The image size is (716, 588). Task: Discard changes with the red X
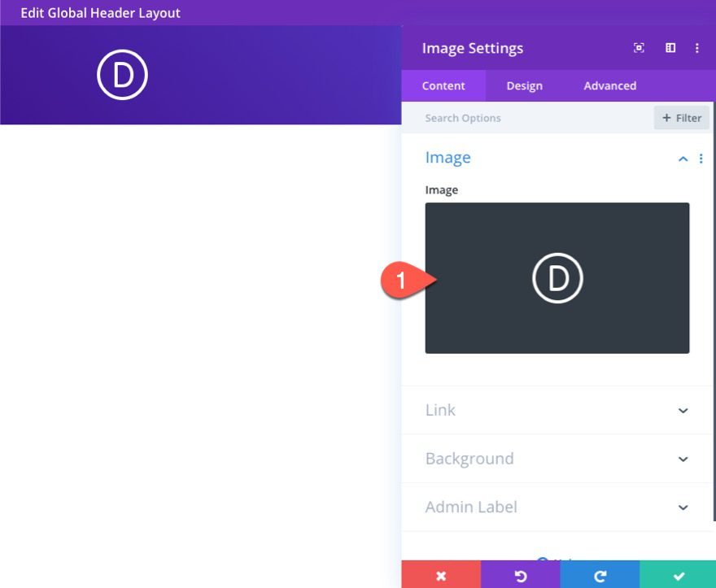[441, 576]
